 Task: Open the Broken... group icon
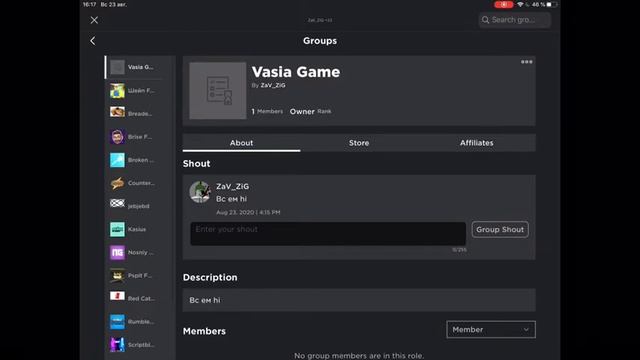coord(117,160)
